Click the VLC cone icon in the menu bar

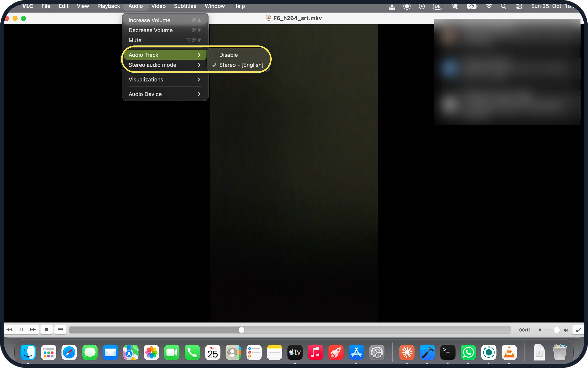[392, 6]
